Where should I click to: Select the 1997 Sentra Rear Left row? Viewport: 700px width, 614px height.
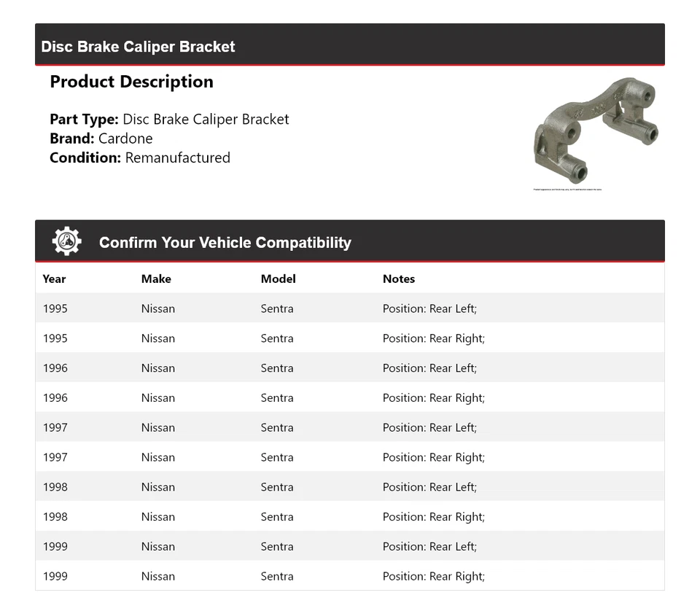[x=349, y=428]
